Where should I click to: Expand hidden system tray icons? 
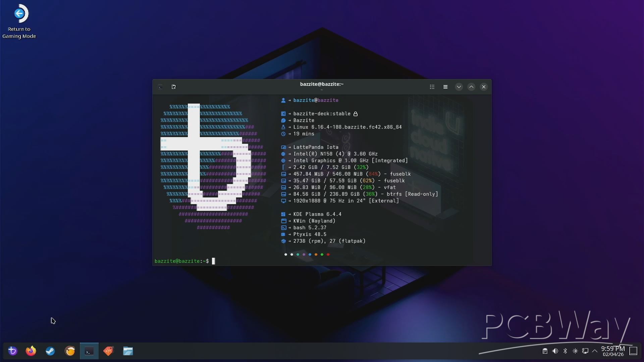[x=595, y=351]
